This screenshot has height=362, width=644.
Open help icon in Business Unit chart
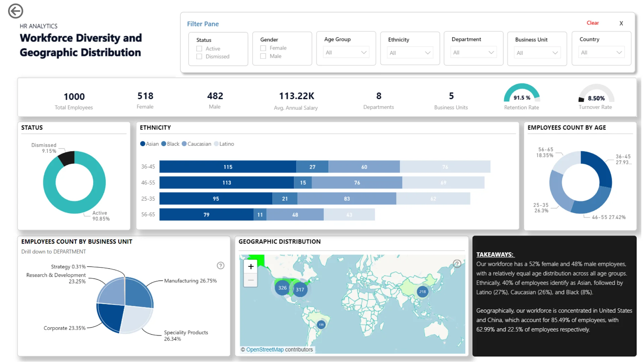pos(220,265)
